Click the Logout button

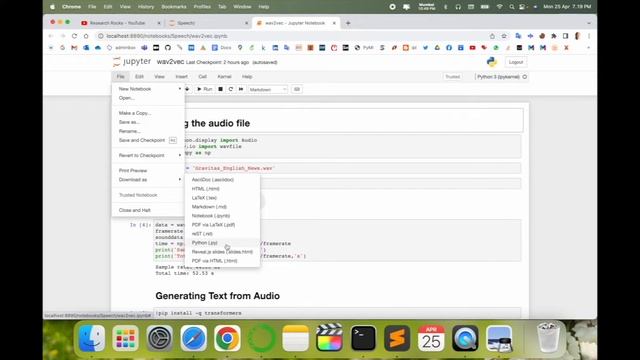[516, 62]
